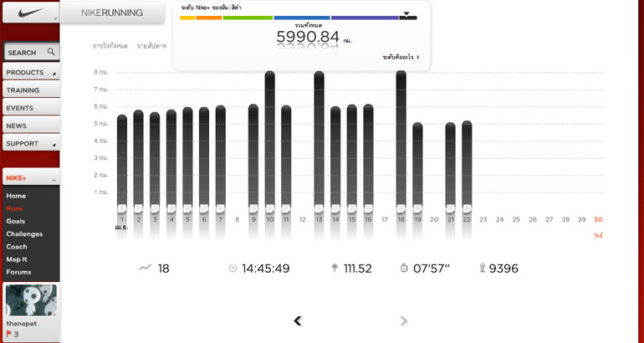Click the note icon on day 18 bar
The height and width of the screenshot is (343, 644).
click(401, 208)
